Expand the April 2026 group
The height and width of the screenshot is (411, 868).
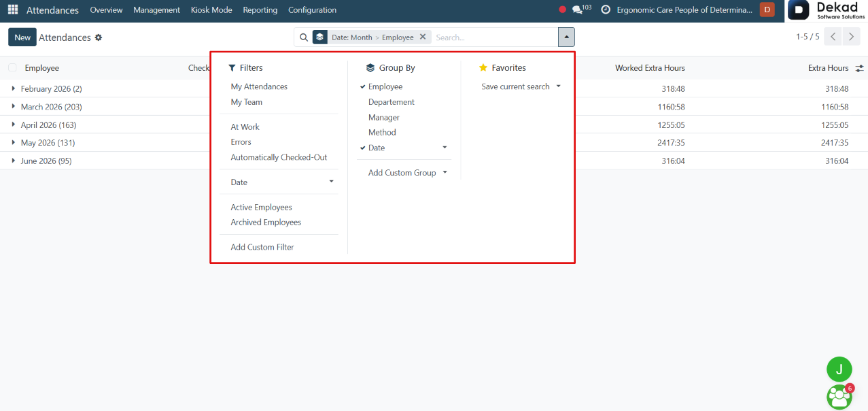[13, 125]
